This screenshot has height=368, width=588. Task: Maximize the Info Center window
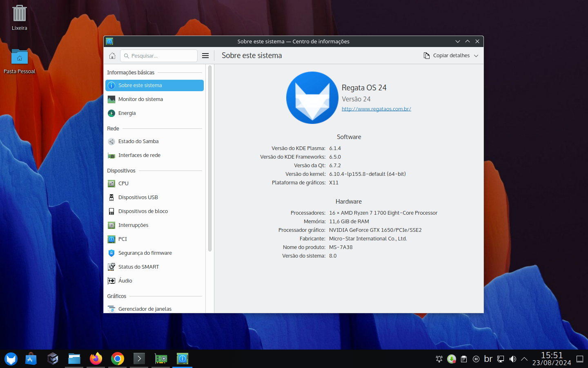468,41
